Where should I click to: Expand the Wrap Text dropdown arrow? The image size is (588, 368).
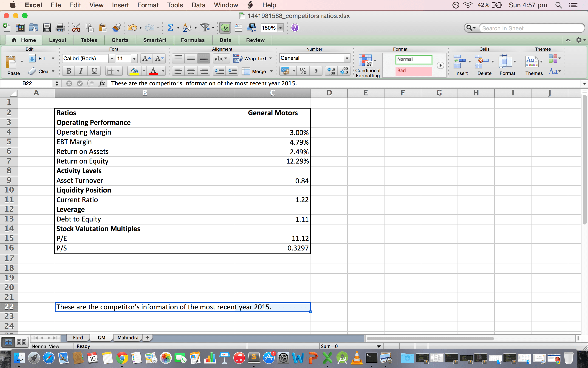270,58
